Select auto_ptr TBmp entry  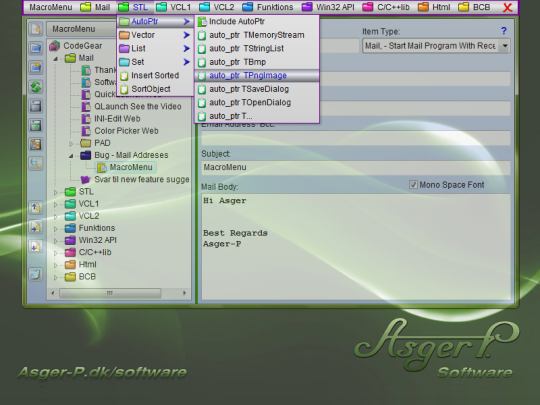pos(257,62)
